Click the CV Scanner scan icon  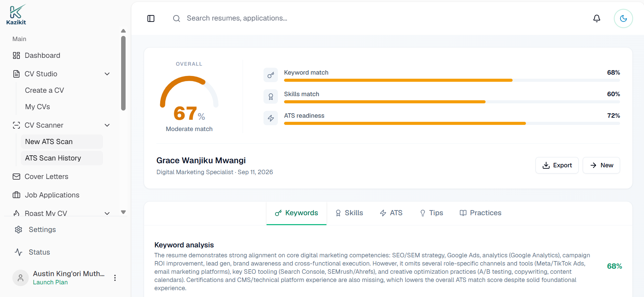click(16, 125)
